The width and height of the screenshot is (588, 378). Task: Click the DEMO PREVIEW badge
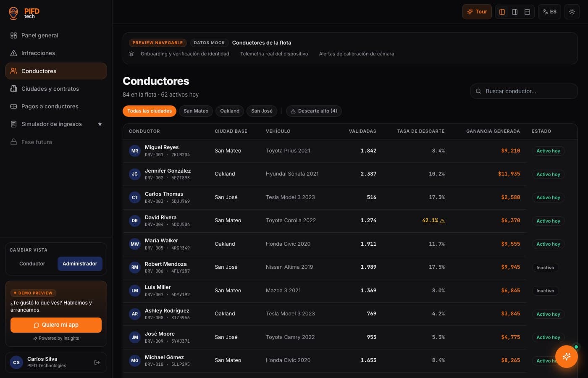tap(33, 293)
